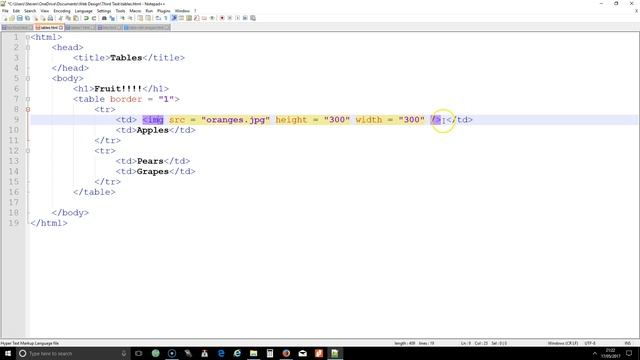Viewport: 640px width, 360px height.
Task: Open the Search menu
Action: (30, 11)
